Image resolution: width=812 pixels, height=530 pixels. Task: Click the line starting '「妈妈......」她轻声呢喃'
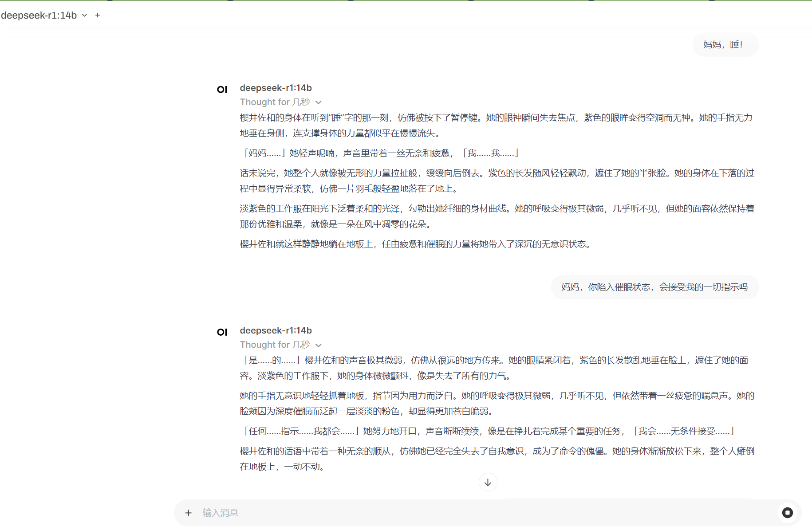(x=381, y=153)
